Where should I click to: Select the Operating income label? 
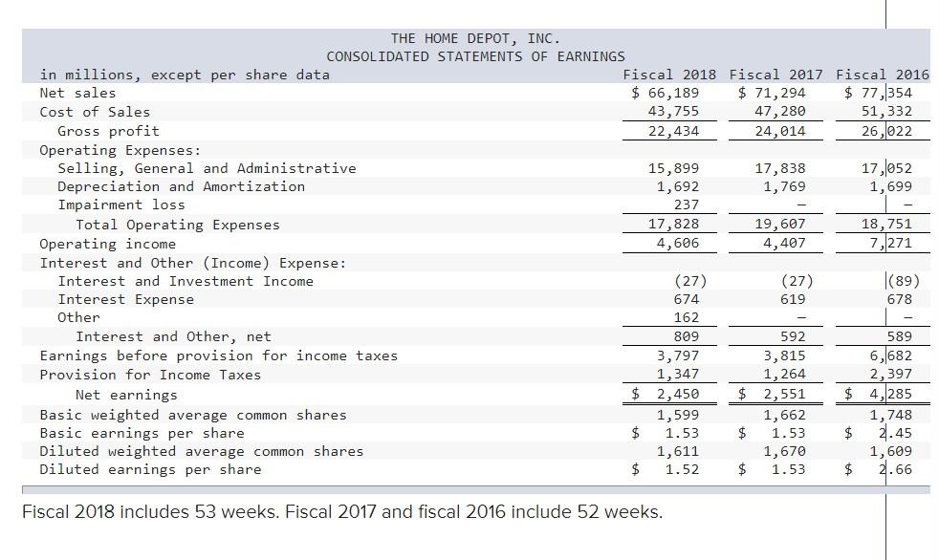(x=108, y=244)
